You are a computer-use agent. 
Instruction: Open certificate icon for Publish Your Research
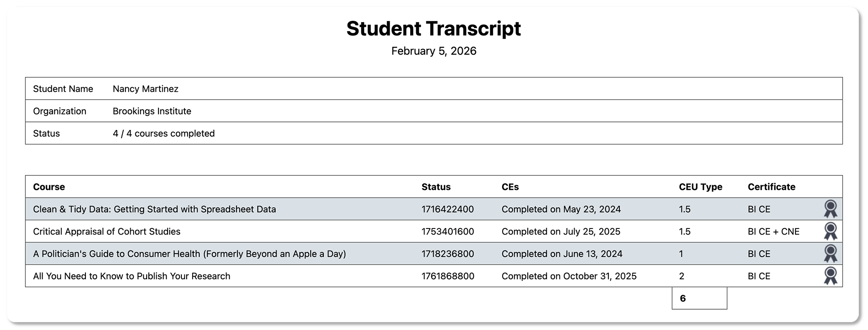point(830,276)
